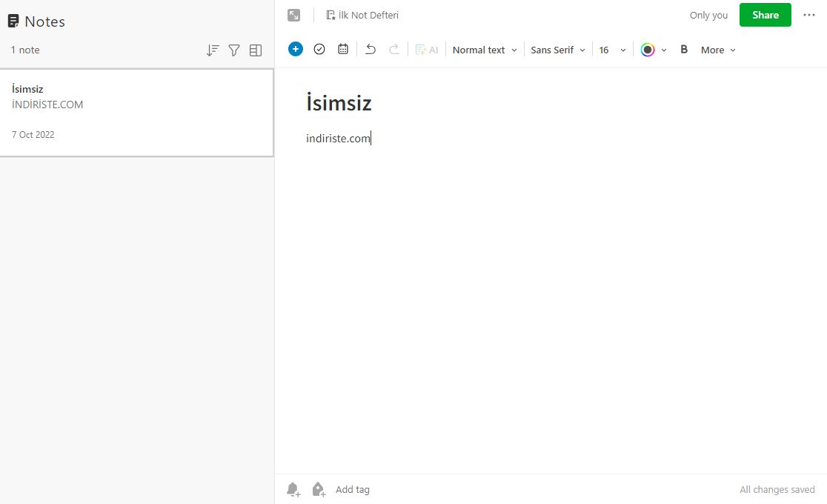Open the font size 16 dropdown
This screenshot has width=827, height=504.
click(612, 50)
